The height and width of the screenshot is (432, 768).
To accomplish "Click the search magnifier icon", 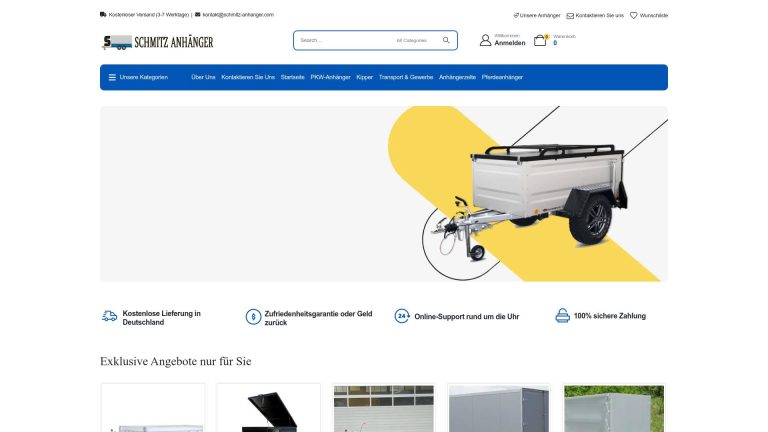I will (x=446, y=40).
